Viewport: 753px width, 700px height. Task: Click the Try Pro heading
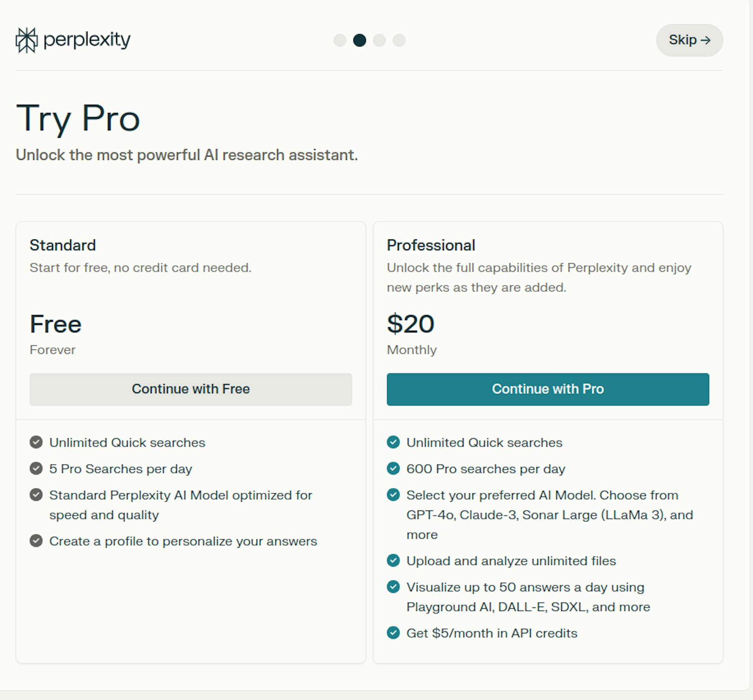(77, 118)
